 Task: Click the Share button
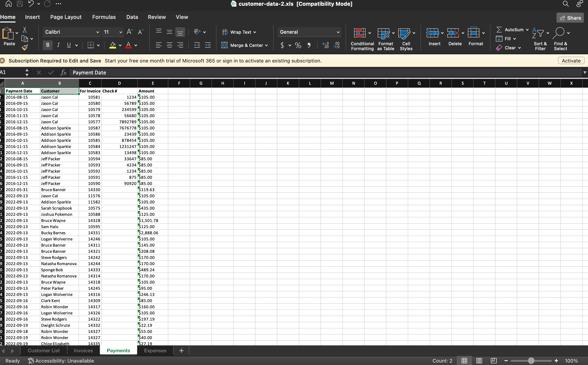[570, 18]
